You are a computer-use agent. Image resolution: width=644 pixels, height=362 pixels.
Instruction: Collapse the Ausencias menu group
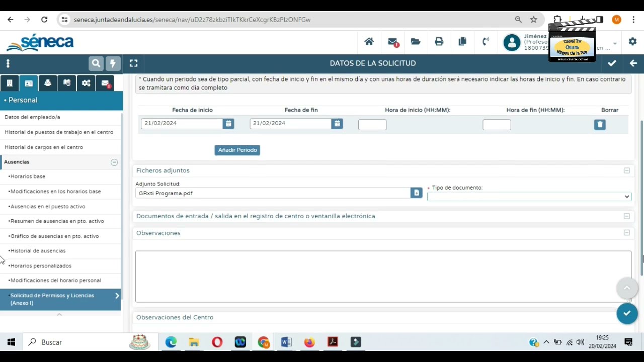tap(114, 162)
